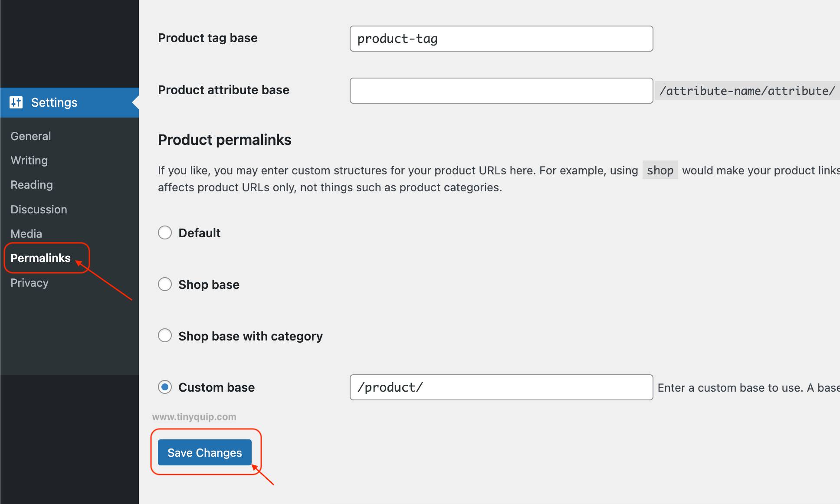Viewport: 840px width, 504px height.
Task: Select Shop base with category option
Action: coord(165,336)
